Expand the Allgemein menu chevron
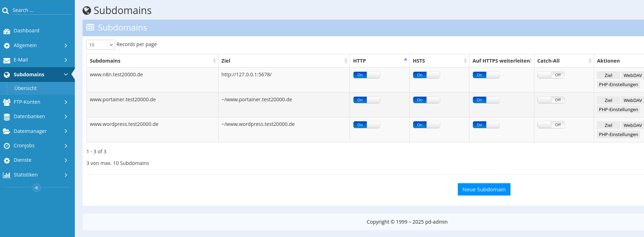The image size is (644, 237). 66,46
